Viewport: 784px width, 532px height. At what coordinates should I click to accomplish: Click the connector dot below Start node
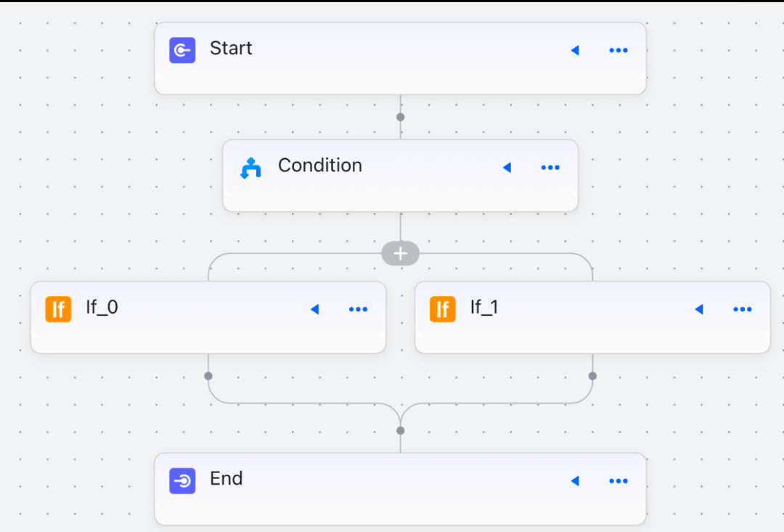coord(401,117)
